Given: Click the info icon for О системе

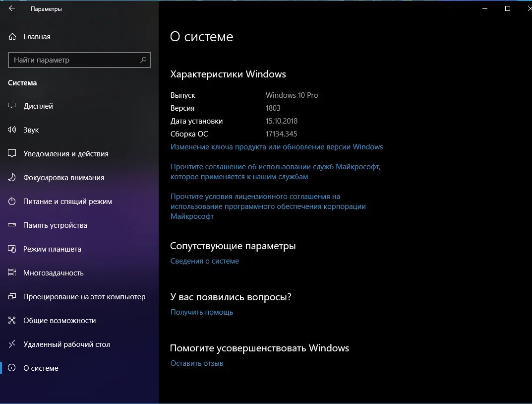Looking at the screenshot, I should click(12, 368).
